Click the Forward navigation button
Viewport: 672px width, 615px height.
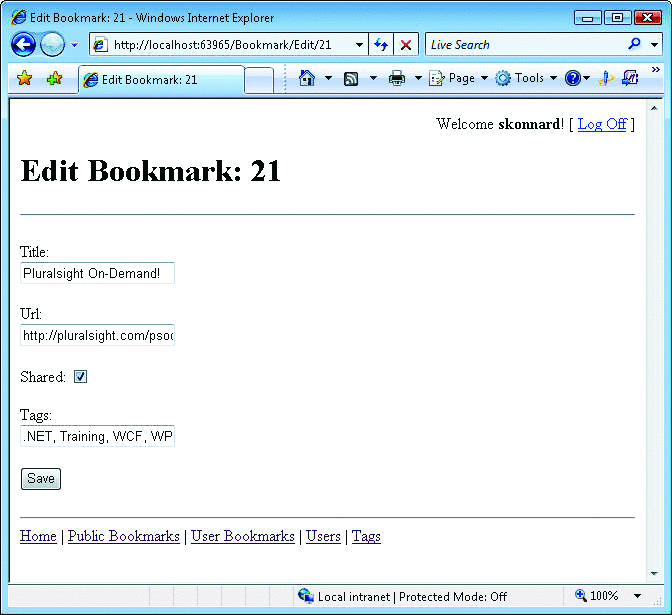(x=52, y=44)
